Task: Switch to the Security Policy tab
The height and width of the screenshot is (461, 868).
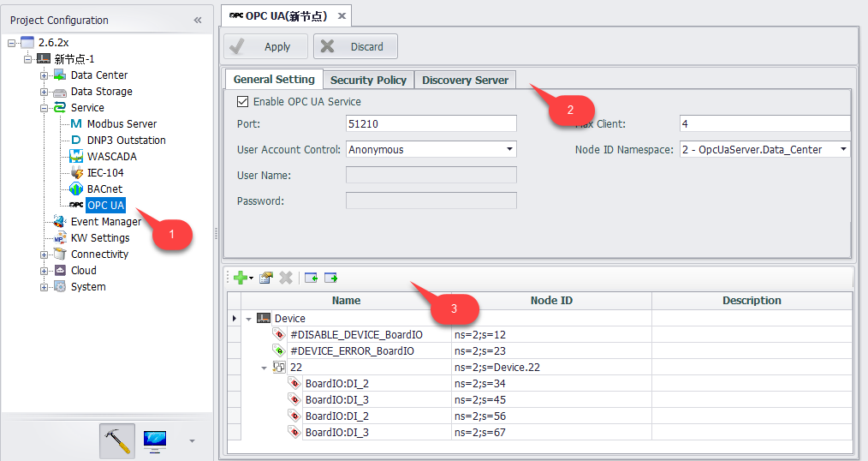Action: point(368,80)
